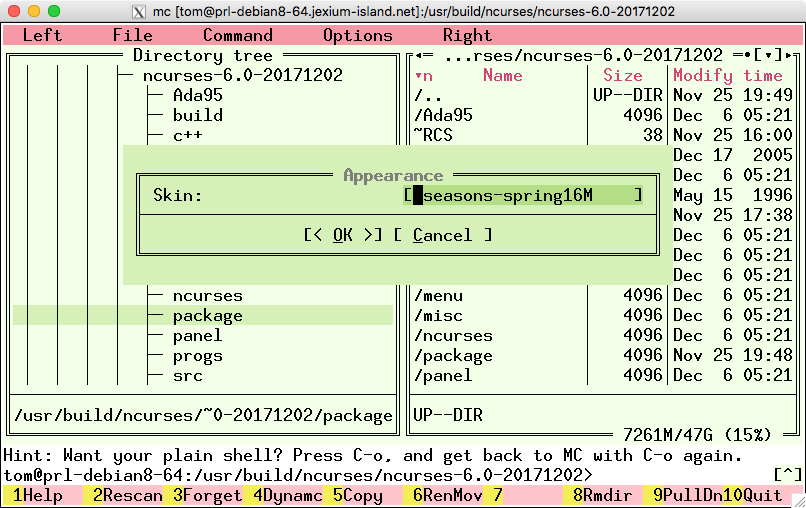Screen dimensions: 806x508
Task: Select the package folder in directory tree
Action: tap(207, 316)
